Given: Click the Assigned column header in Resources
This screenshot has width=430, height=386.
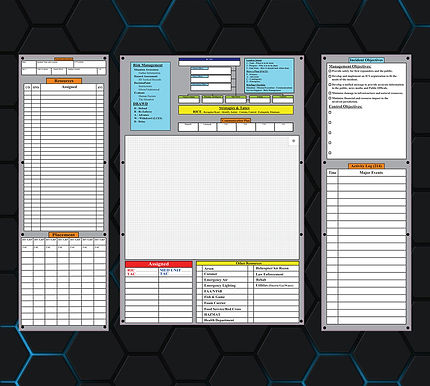Looking at the screenshot, I should (x=69, y=87).
